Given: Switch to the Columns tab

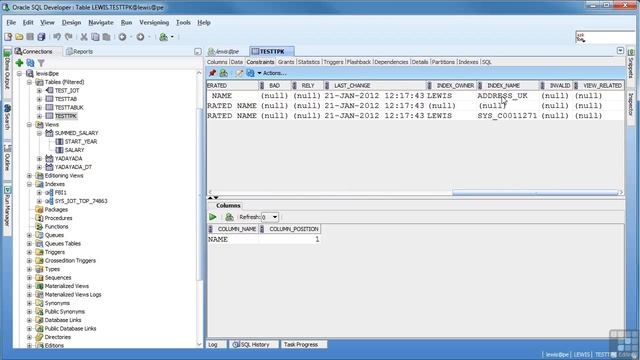Looking at the screenshot, I should click(217, 62).
